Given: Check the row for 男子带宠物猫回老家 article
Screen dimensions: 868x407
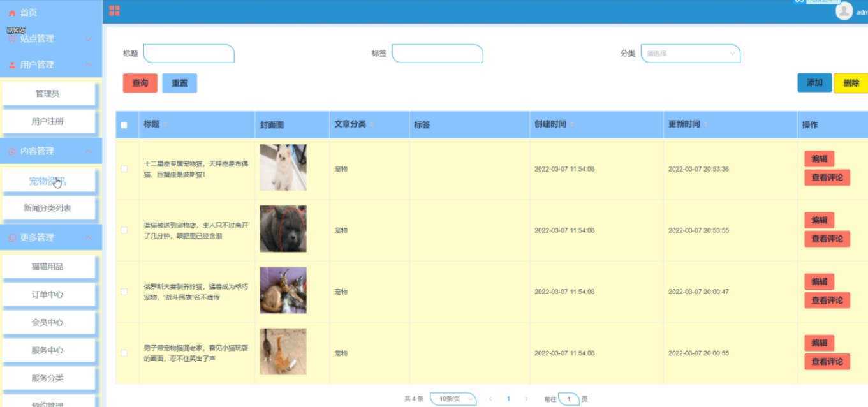Looking at the screenshot, I should 124,353.
